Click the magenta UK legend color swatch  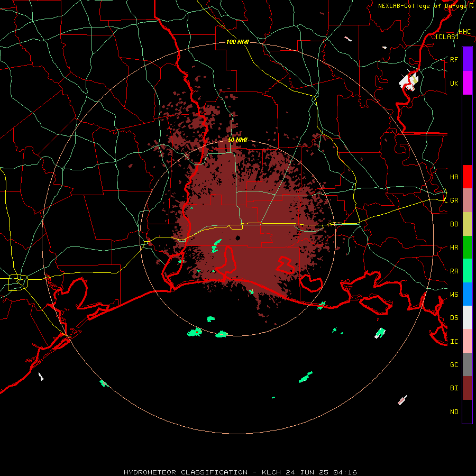[467, 83]
